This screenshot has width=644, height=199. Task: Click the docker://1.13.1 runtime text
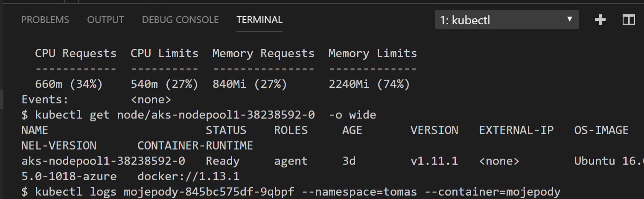[188, 176]
